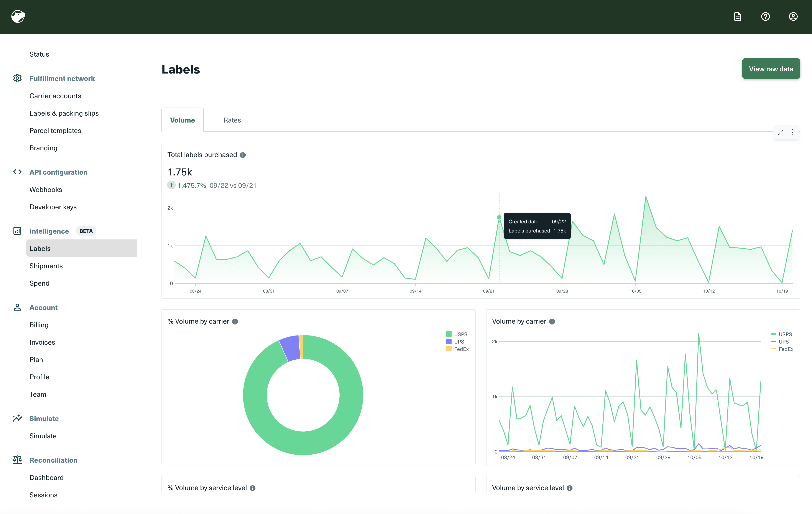Switch to the Rates tab
The image size is (812, 514).
232,120
